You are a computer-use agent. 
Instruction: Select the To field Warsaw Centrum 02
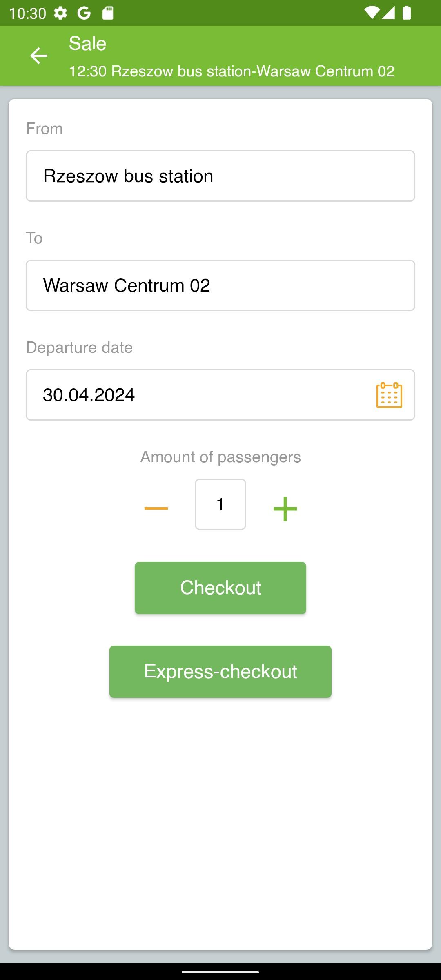coord(220,285)
